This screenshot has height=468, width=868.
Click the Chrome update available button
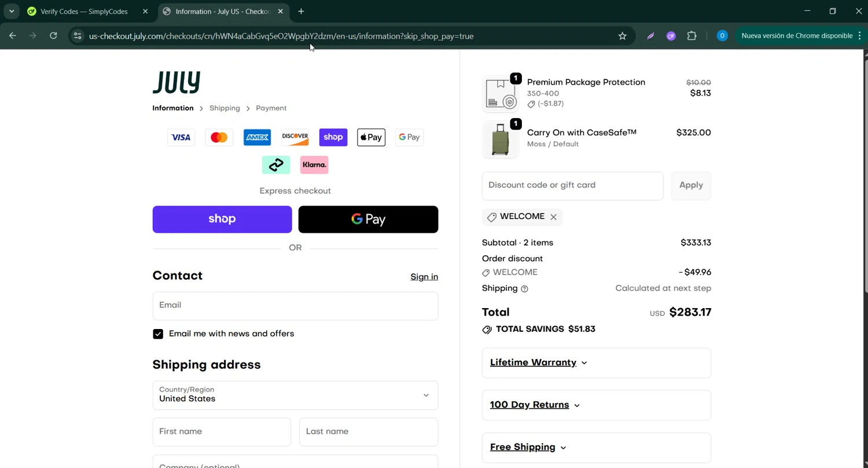tap(801, 36)
